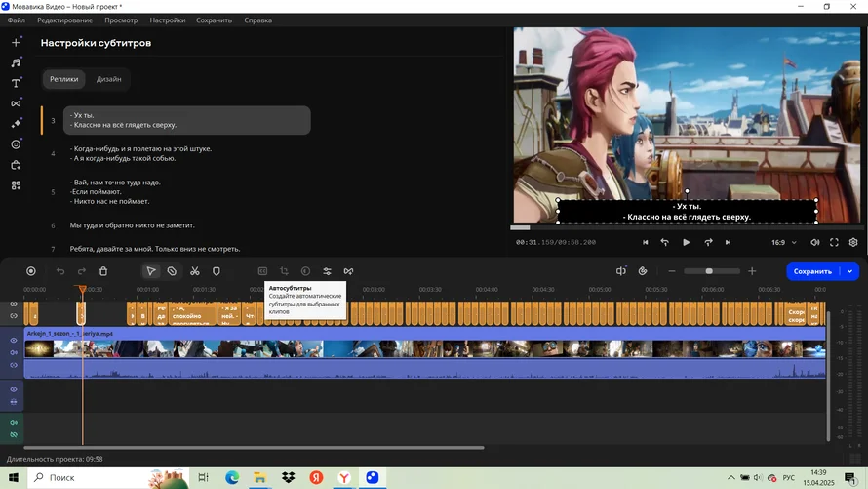The image size is (868, 489).
Task: Add a marker with the shield icon
Action: click(217, 271)
